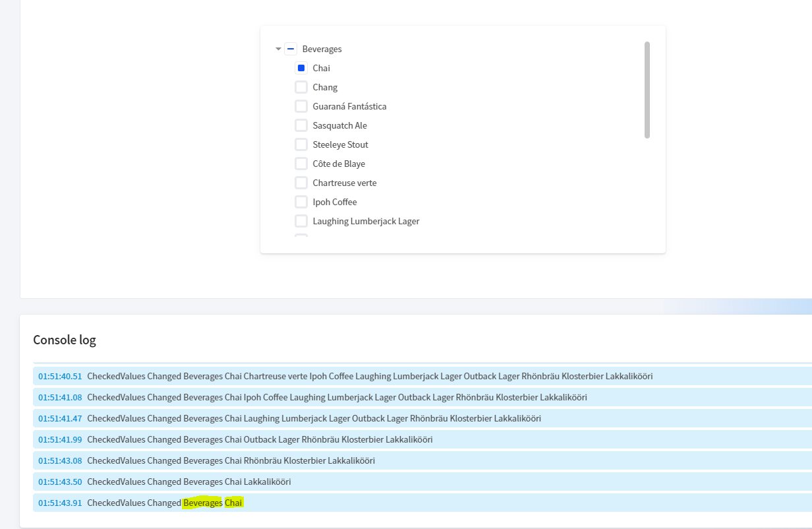Viewport: 812px width, 529px height.
Task: Click the Console log heading
Action: pos(64,340)
